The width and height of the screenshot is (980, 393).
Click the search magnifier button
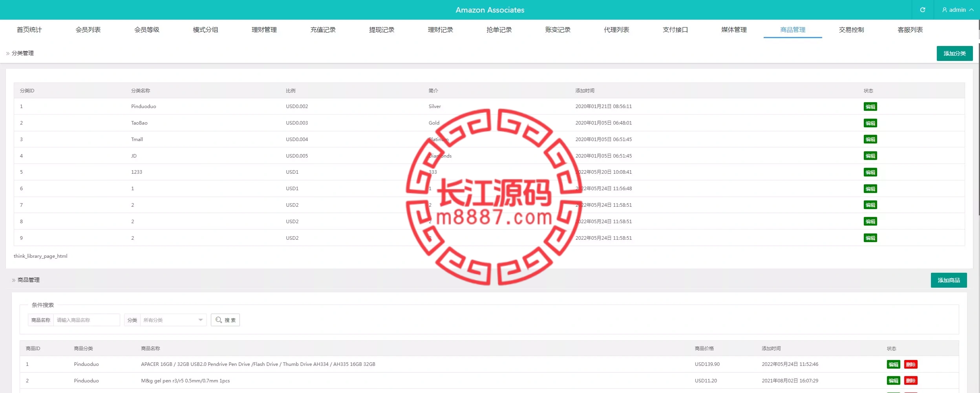click(x=225, y=320)
